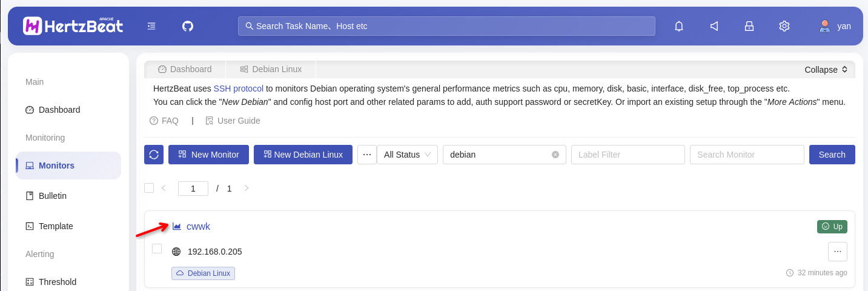Click the New Debian Linux button
The image size is (868, 291).
[x=302, y=155]
